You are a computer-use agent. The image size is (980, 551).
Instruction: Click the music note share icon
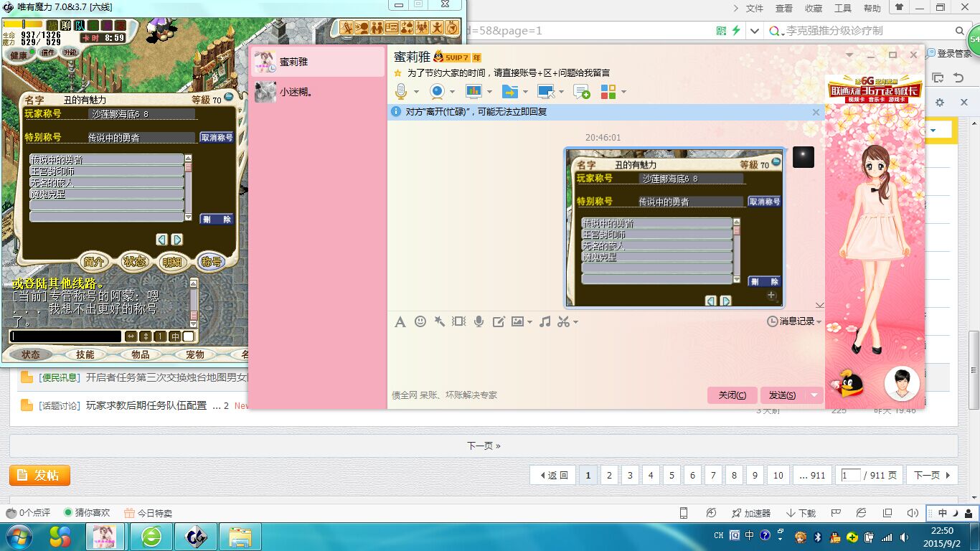tap(545, 322)
